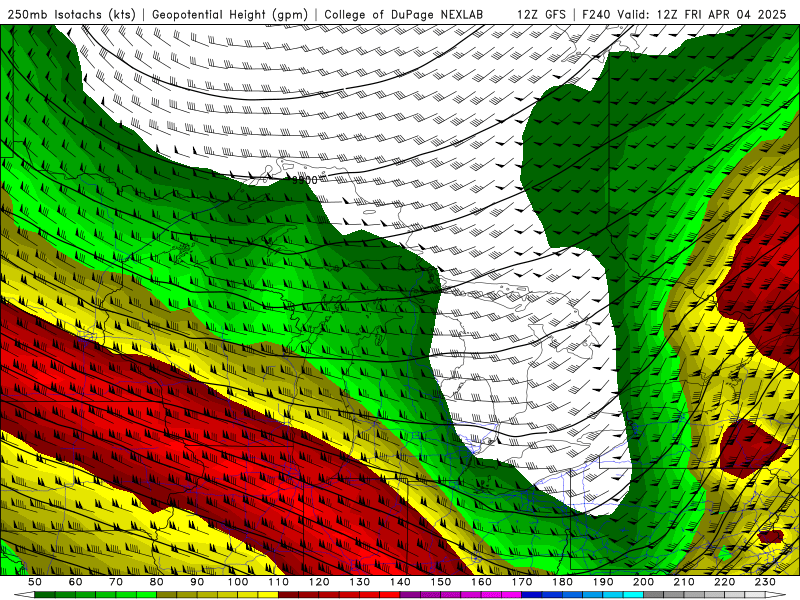Click the legend value 140

click(x=400, y=582)
